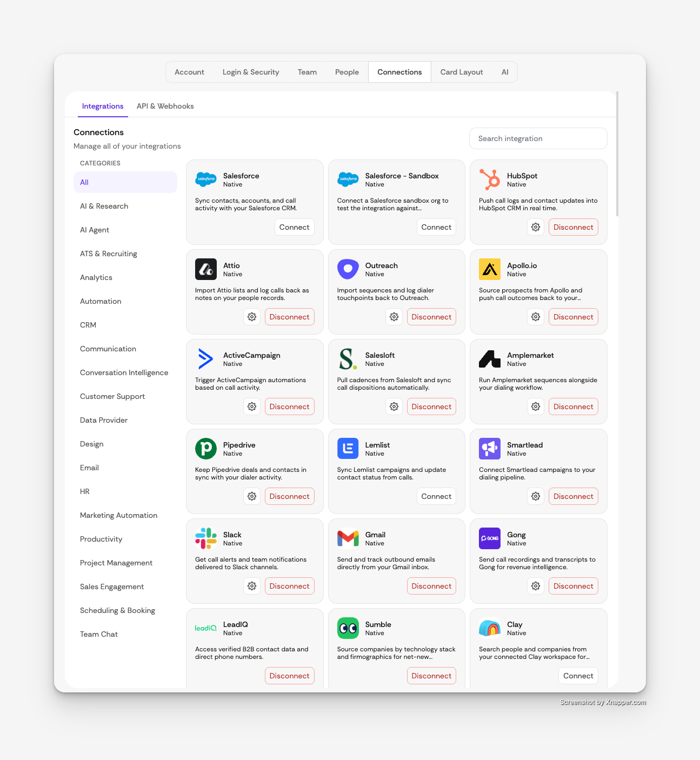Image resolution: width=700 pixels, height=760 pixels.
Task: Click the page's vertical scrollbar
Action: 617,154
